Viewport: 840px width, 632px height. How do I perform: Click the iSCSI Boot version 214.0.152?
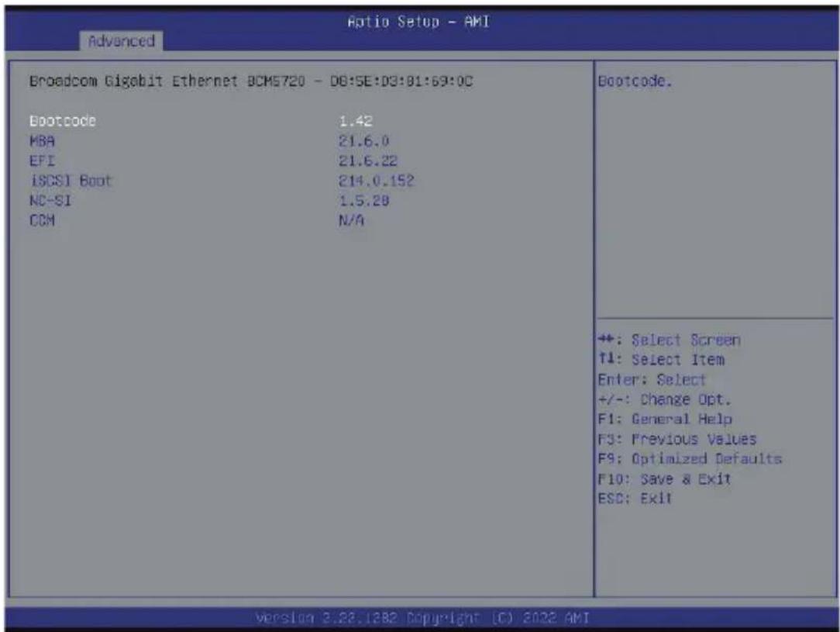point(377,181)
